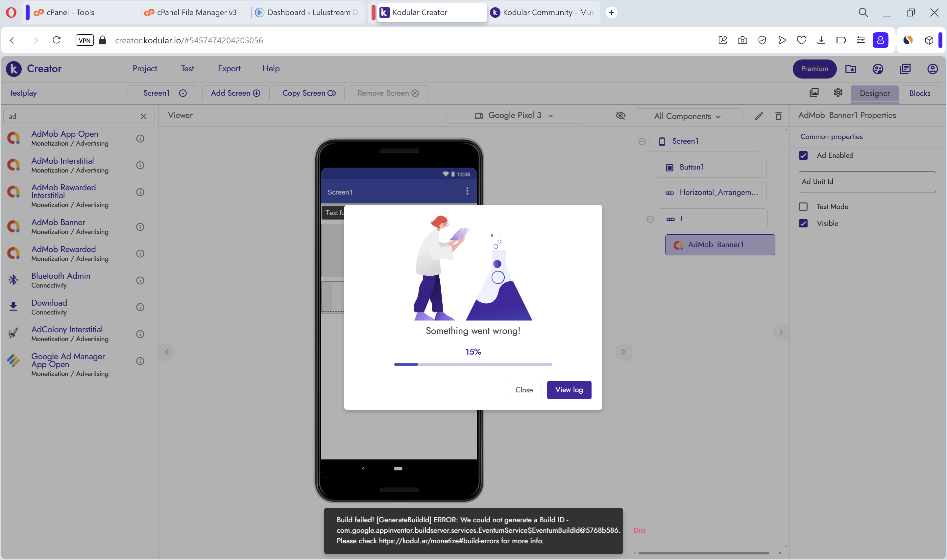Viewport: 947px width, 560px height.
Task: Open the project settings gear icon
Action: (838, 92)
